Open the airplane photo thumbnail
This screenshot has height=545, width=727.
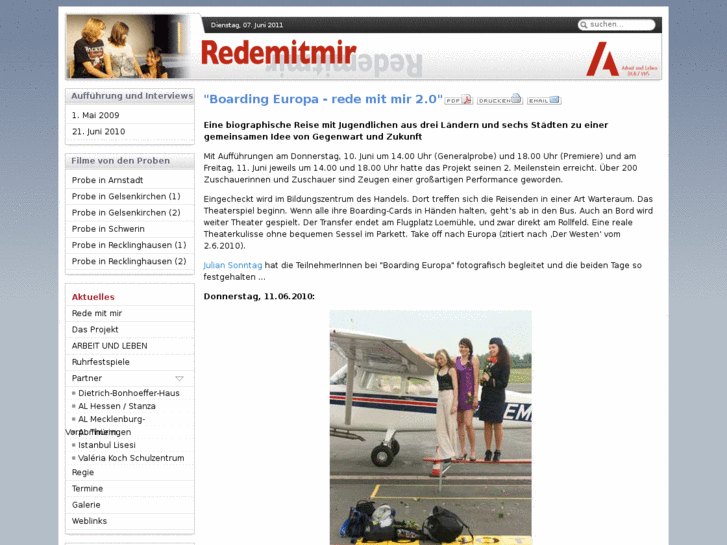[430, 428]
